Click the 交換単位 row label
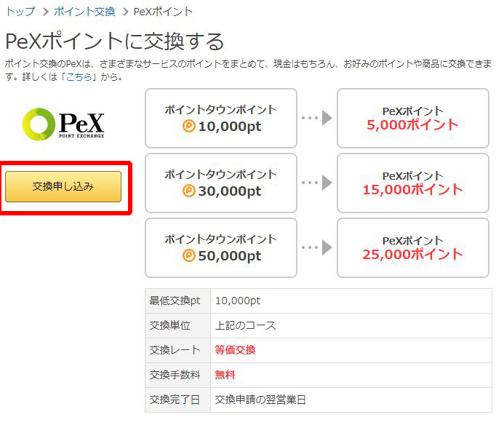This screenshot has height=433, width=504. (x=169, y=325)
